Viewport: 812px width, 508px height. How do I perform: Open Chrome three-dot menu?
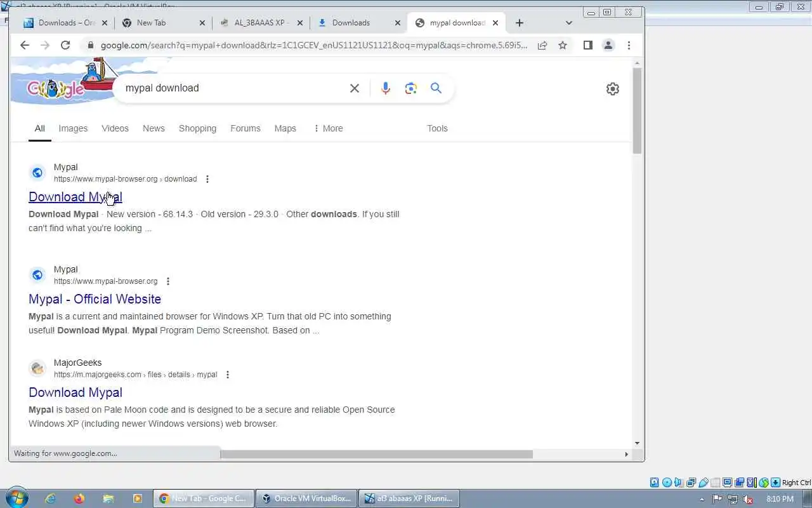click(x=629, y=45)
